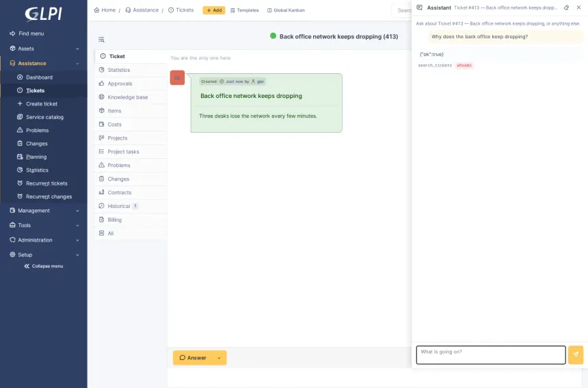Open the Items tab
This screenshot has height=388, width=588.
[x=131, y=111]
